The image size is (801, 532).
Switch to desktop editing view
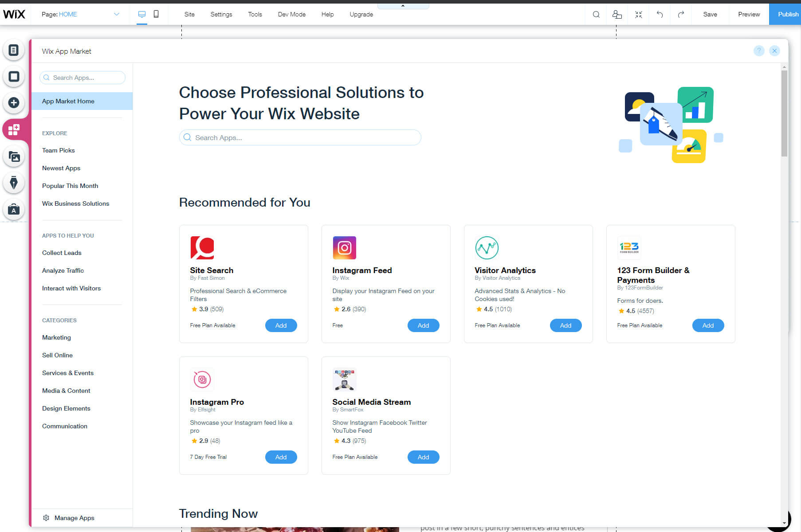(x=142, y=14)
